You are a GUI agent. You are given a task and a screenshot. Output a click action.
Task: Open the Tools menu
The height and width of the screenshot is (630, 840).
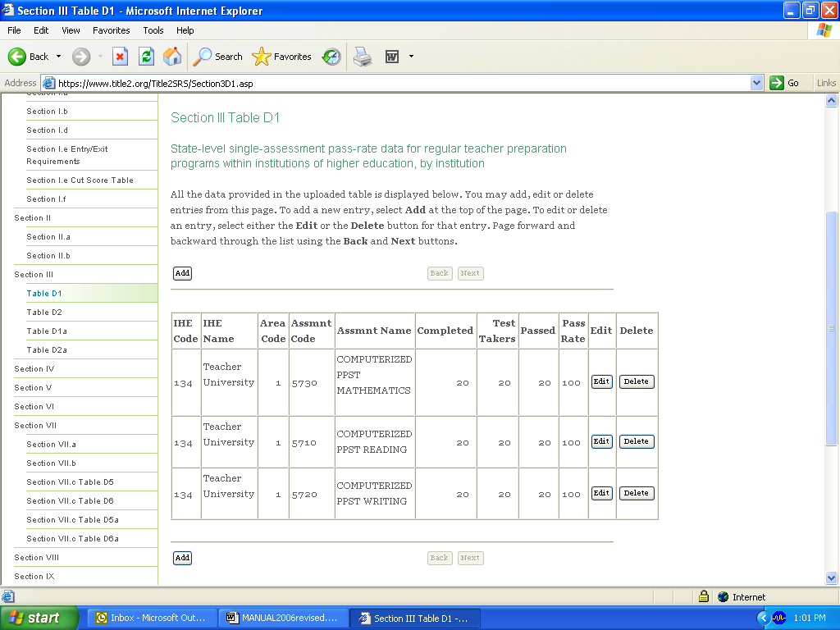pos(153,30)
